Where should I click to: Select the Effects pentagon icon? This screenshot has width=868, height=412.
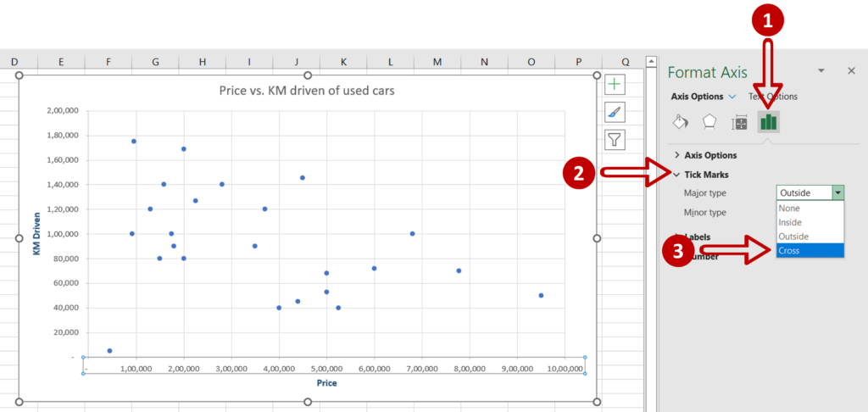(709, 122)
